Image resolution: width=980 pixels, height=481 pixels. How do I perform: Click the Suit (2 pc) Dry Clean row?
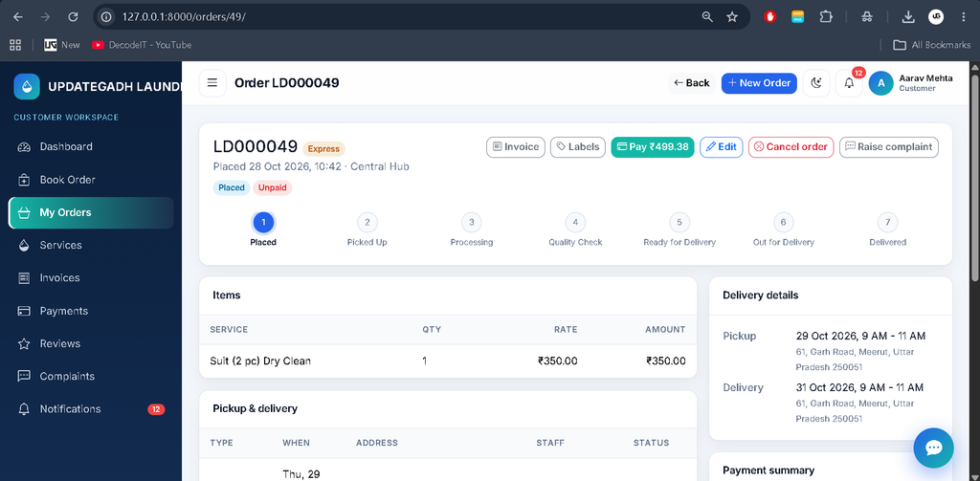(448, 361)
